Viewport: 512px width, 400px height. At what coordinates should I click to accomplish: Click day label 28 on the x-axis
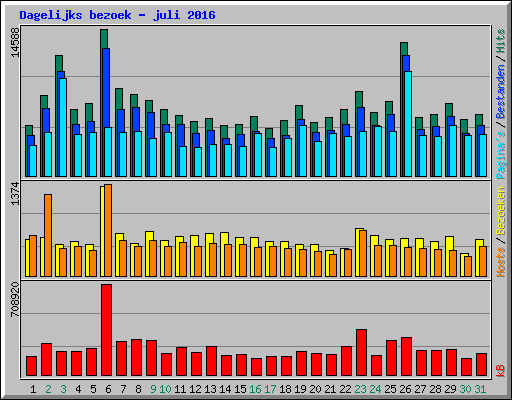pyautogui.click(x=435, y=389)
